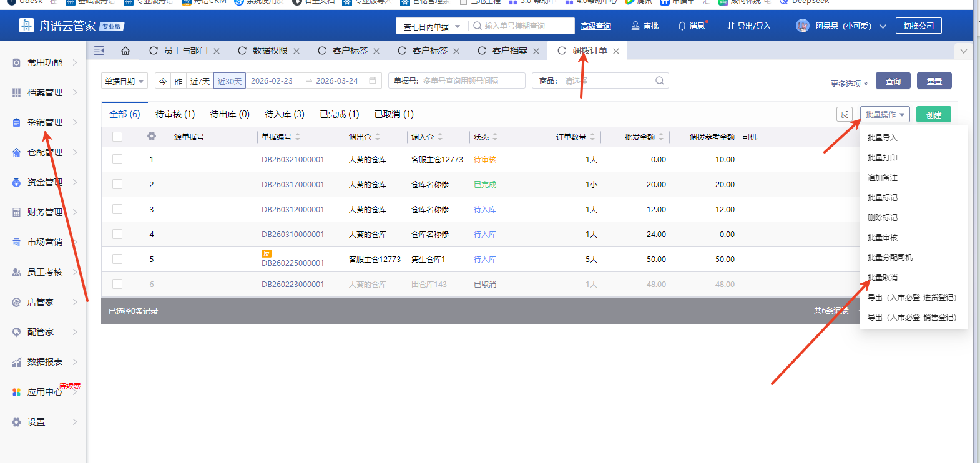The height and width of the screenshot is (463, 980).
Task: Check the select-all checkbox in table header
Action: tap(117, 137)
